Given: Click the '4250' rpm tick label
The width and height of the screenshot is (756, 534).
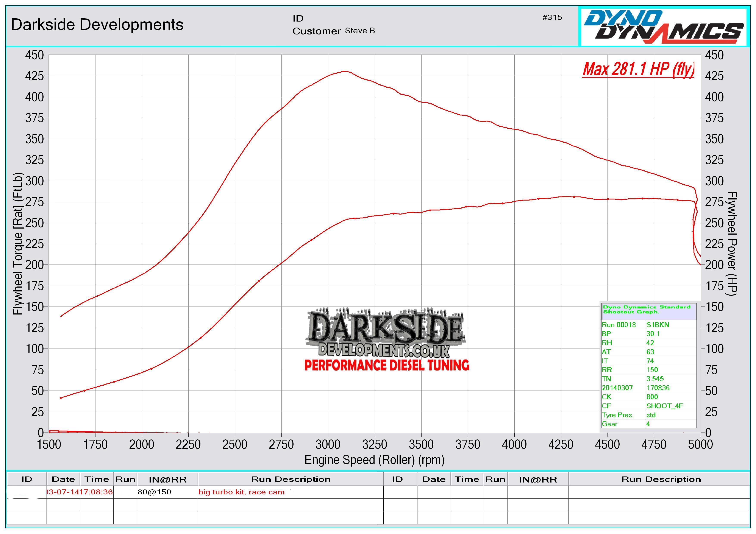Looking at the screenshot, I should coord(561,445).
